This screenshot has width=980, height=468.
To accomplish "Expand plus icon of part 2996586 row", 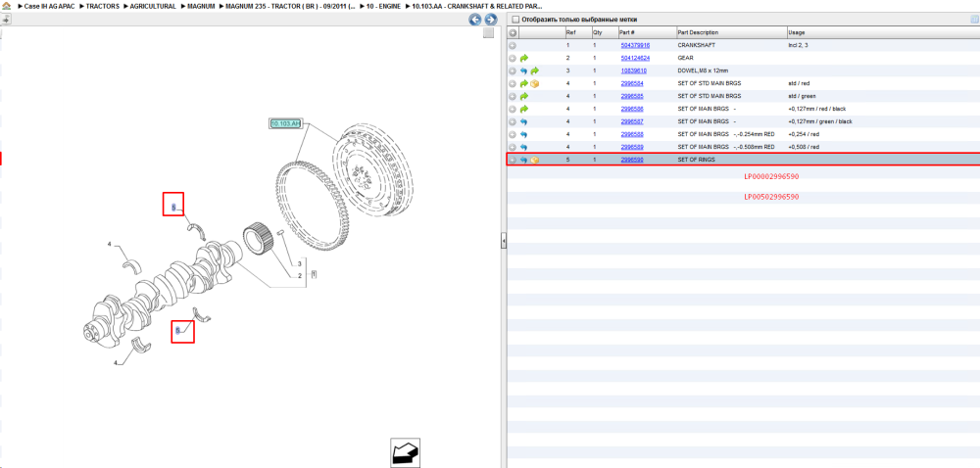I will (x=513, y=110).
